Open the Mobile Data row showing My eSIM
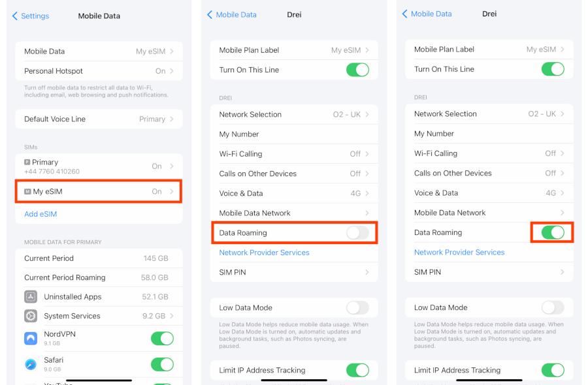The width and height of the screenshot is (588, 385). (x=98, y=52)
